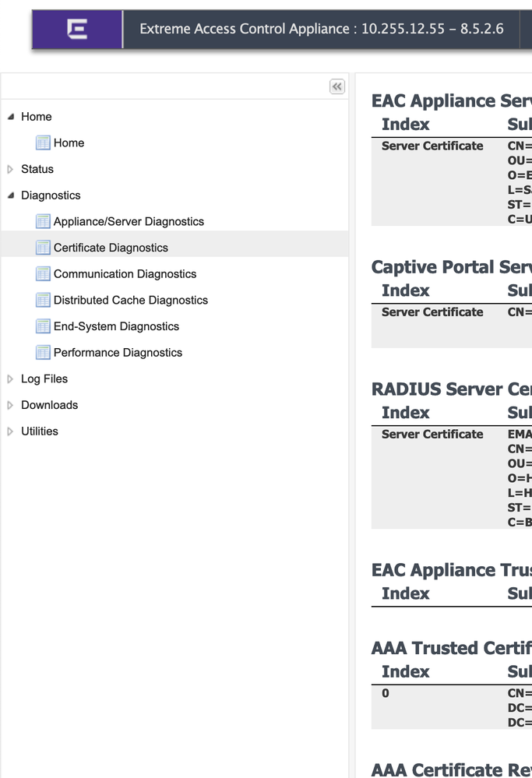
Task: Expand the Status tree node arrow
Action: (x=10, y=169)
